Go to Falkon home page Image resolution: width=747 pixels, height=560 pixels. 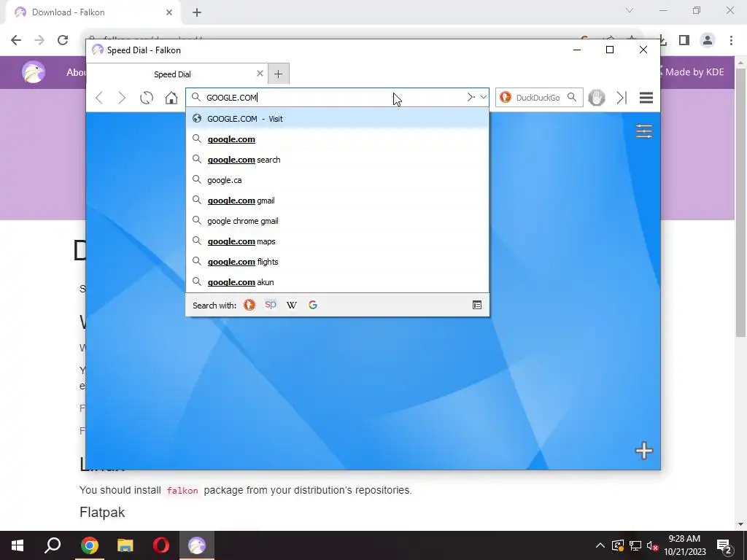click(171, 98)
